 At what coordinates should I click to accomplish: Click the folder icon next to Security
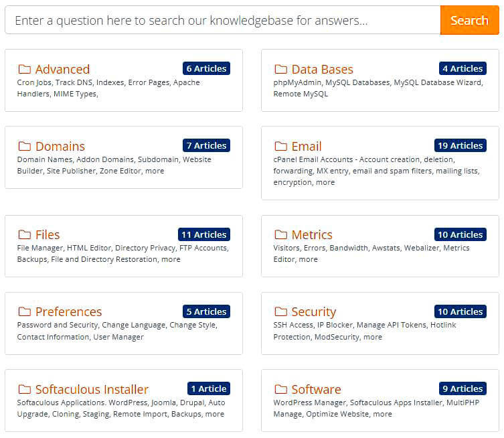280,312
